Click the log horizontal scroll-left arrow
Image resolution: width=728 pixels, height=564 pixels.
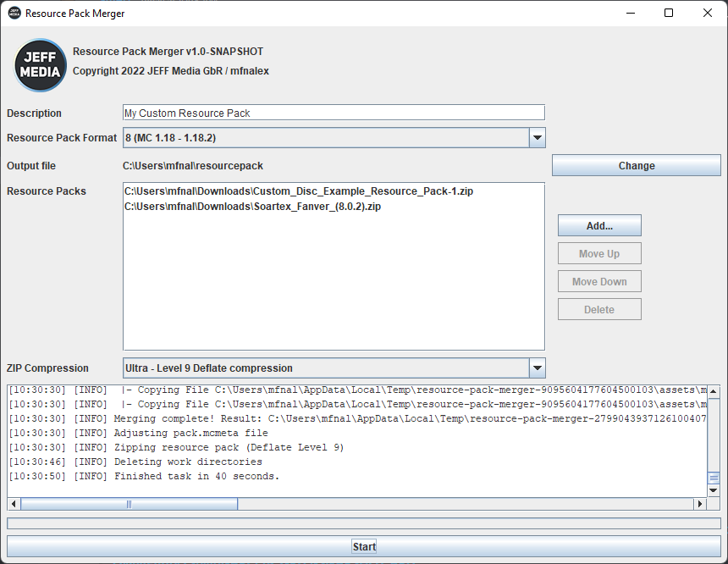[14, 504]
